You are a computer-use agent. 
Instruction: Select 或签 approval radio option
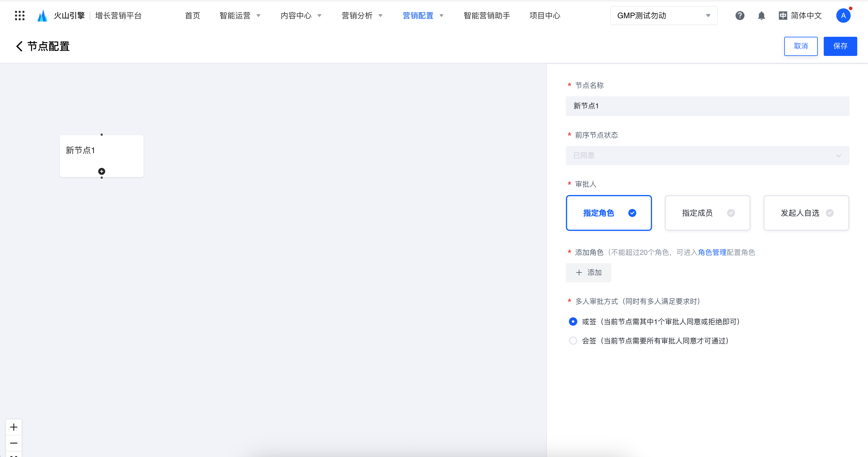[573, 322]
